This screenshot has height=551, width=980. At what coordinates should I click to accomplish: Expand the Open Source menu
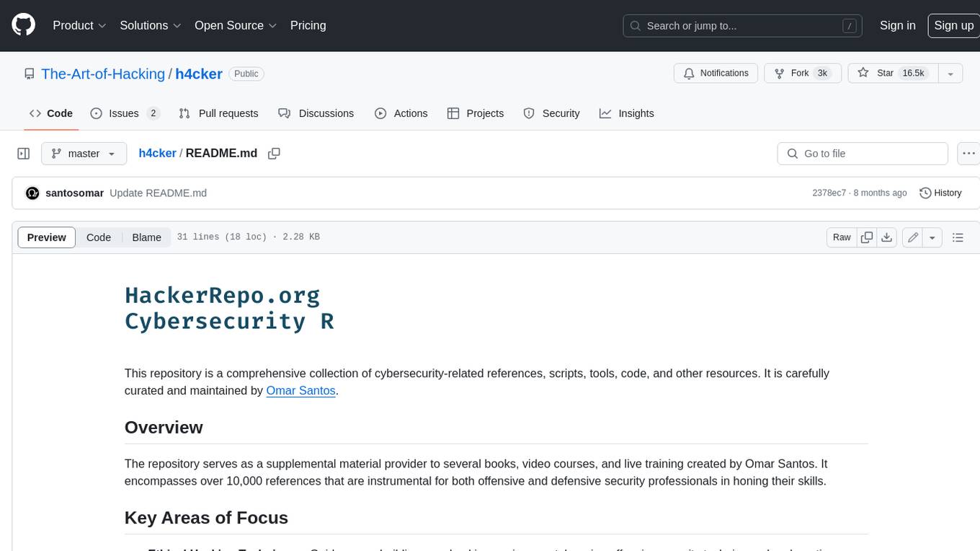click(236, 25)
